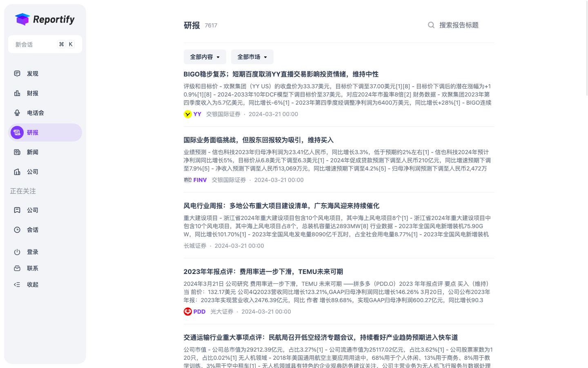Click the PDD company logo icon

[x=188, y=312]
